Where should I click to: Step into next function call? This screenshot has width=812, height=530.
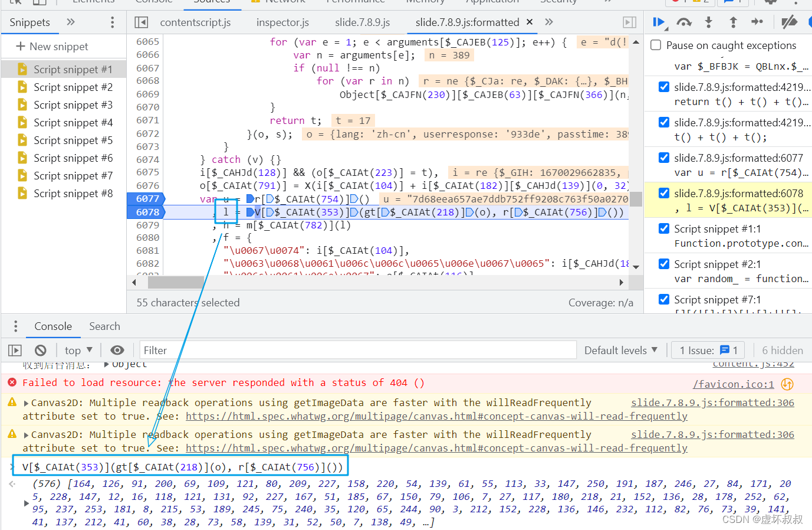click(x=709, y=22)
